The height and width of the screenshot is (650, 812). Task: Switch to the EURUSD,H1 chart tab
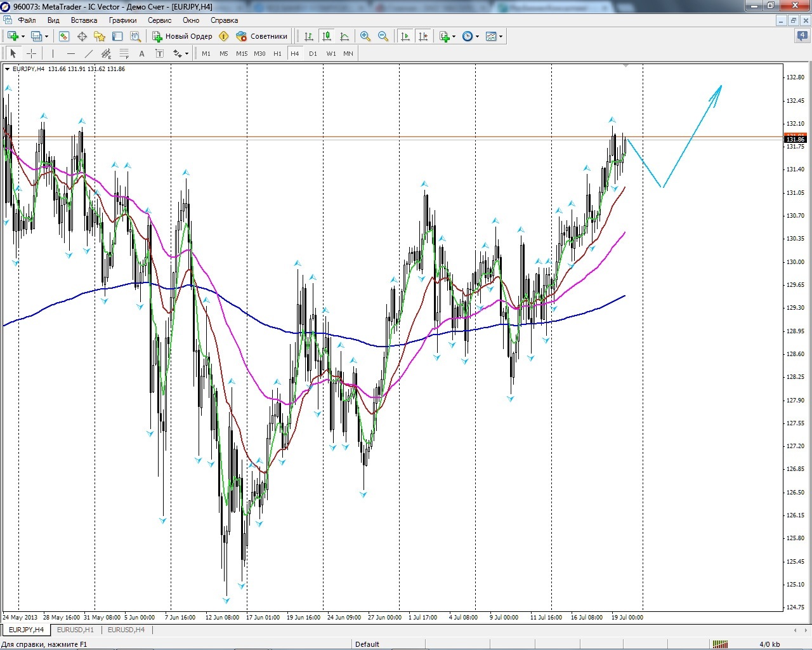[x=75, y=630]
